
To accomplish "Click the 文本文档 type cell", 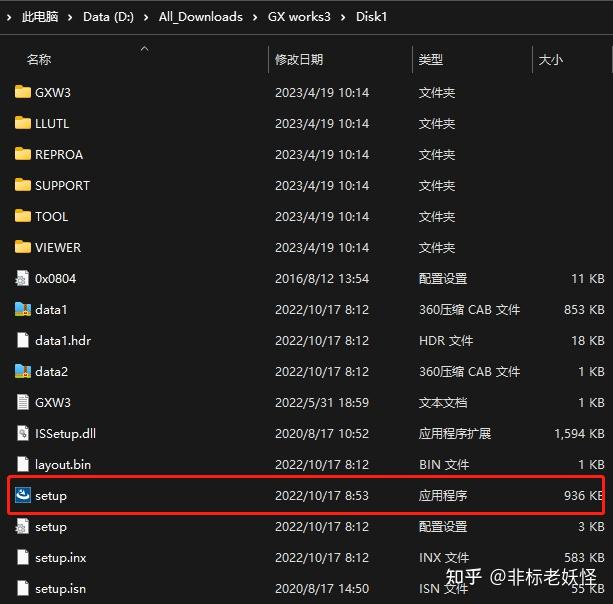I will click(443, 402).
